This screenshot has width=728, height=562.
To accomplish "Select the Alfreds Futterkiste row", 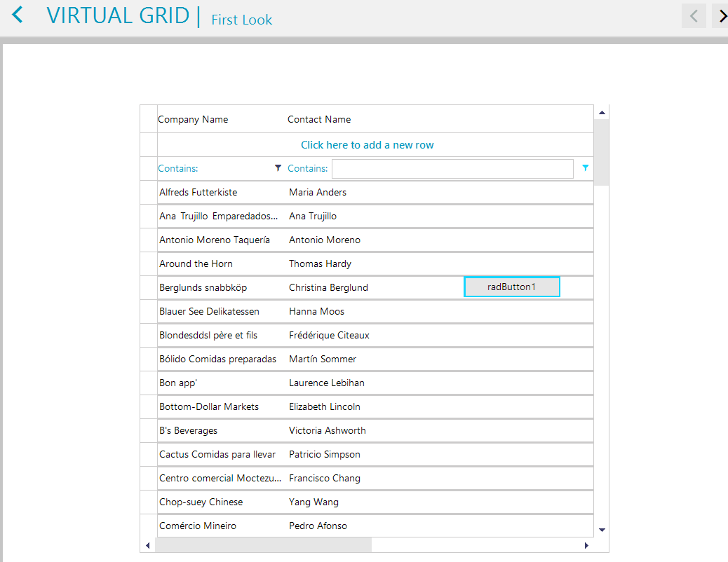I will pos(198,192).
